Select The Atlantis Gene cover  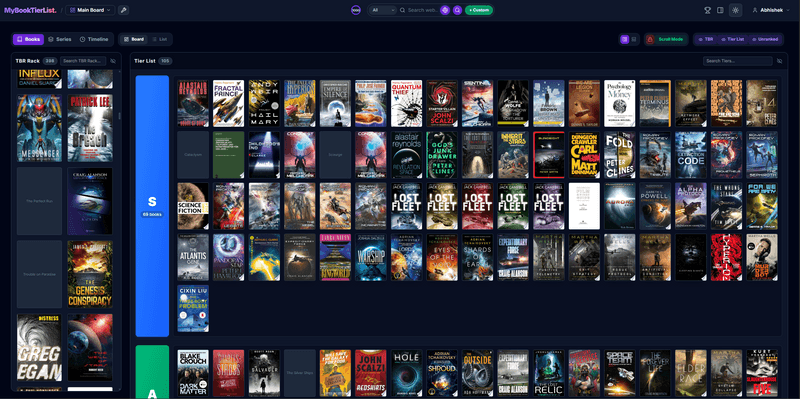193,257
